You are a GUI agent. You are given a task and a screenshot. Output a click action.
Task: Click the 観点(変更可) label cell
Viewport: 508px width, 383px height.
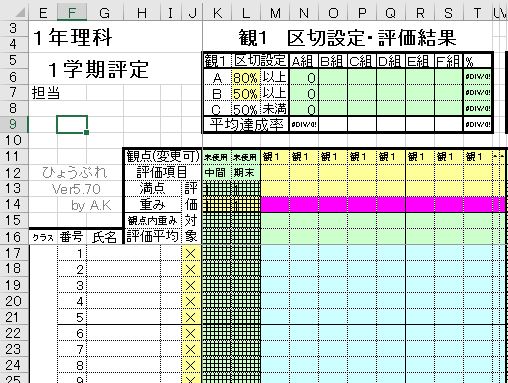click(x=163, y=156)
